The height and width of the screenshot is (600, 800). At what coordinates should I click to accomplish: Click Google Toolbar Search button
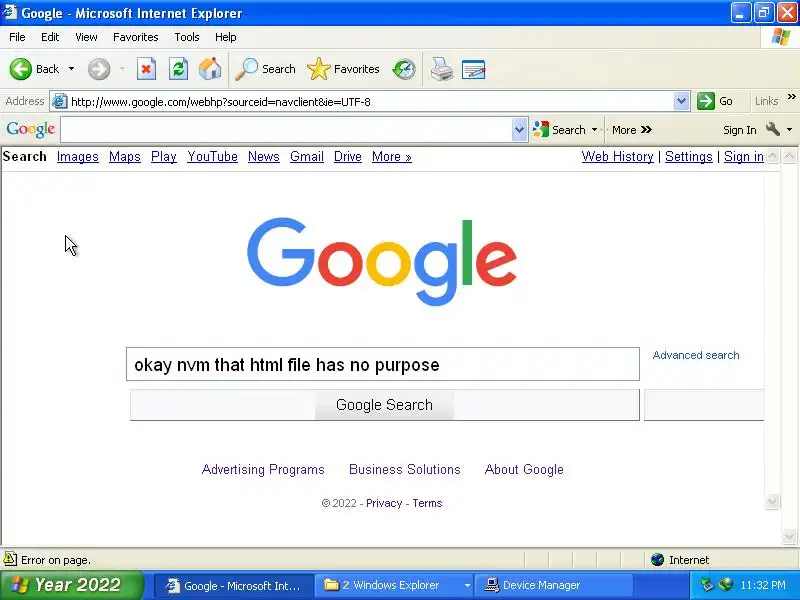(559, 130)
